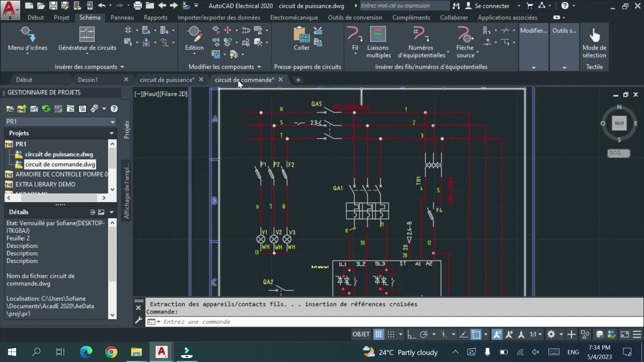Click the red move component icon

[x=227, y=30]
